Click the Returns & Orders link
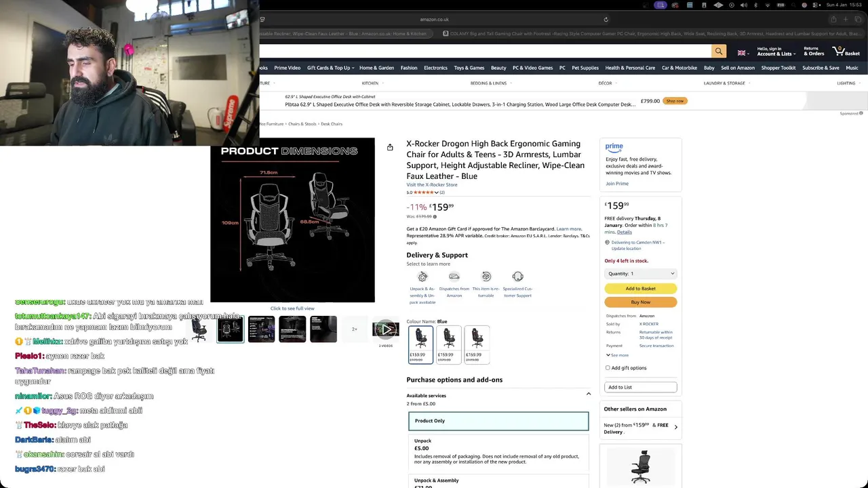The image size is (868, 488). [x=814, y=52]
